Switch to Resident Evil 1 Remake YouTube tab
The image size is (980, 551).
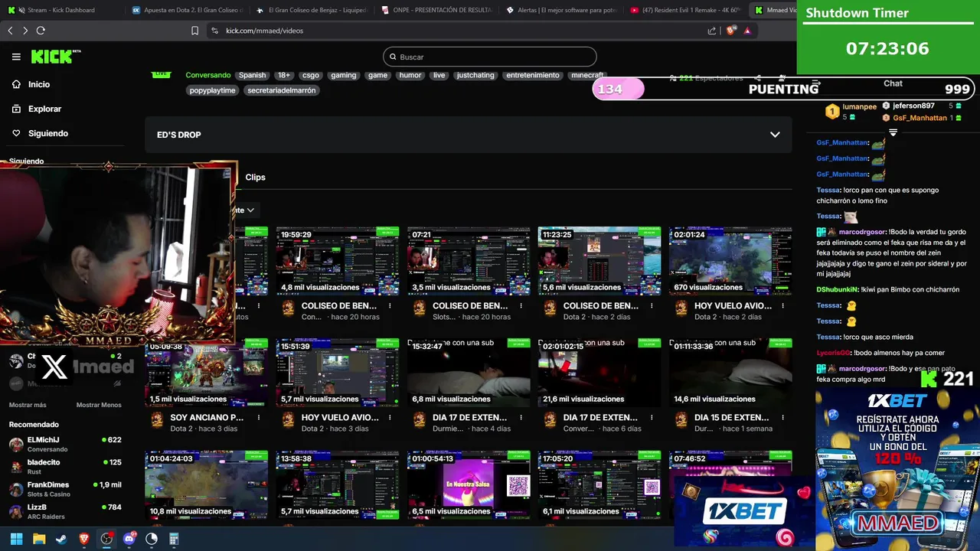[687, 10]
